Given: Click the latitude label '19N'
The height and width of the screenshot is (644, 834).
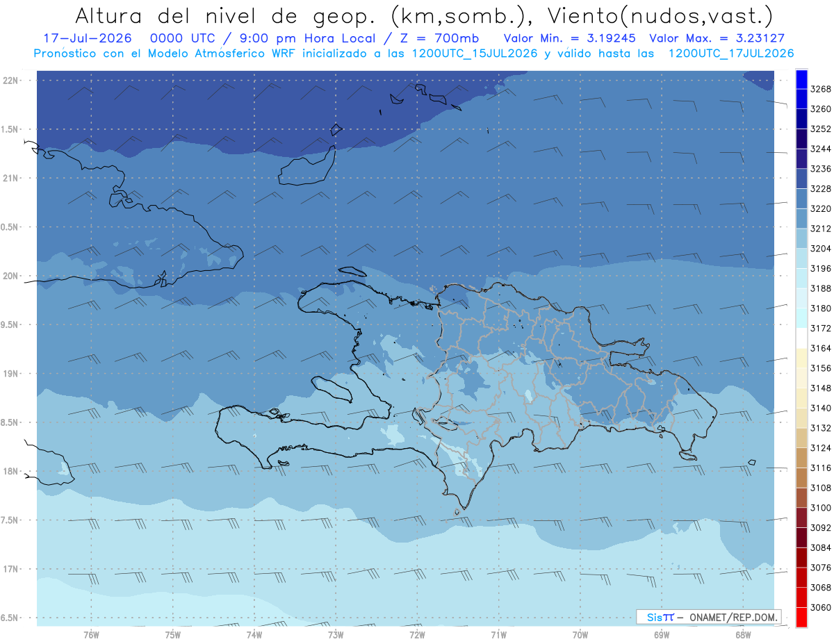Looking at the screenshot, I should [x=10, y=373].
